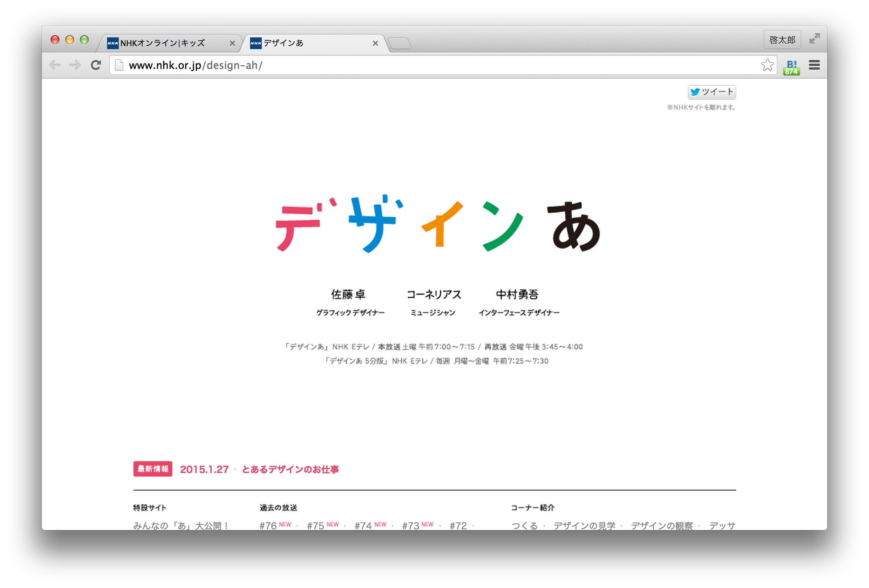Open the みんなの「あ」大公開！ link
The height and width of the screenshot is (588, 869).
point(181,526)
